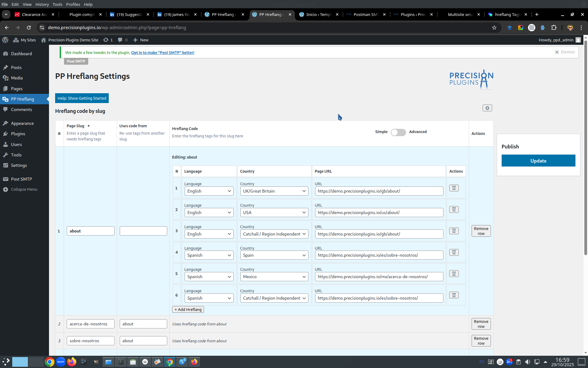Screen dimensions: 588x368
Task: Launch Zoom from the taskbar
Action: 61,362
